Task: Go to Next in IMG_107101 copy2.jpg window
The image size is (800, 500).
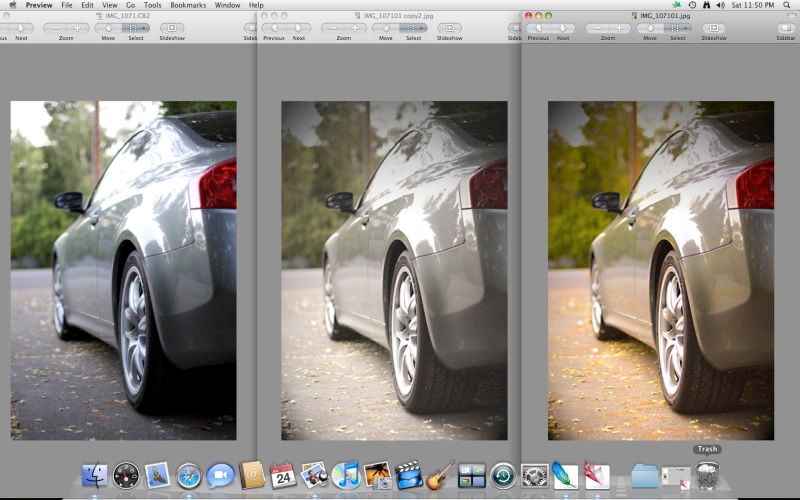Action: point(299,28)
